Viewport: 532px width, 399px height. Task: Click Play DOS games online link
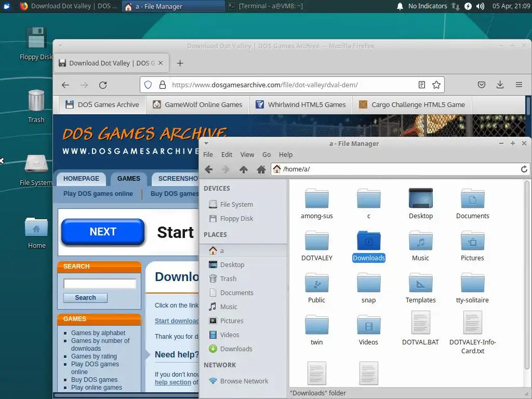tap(98, 194)
